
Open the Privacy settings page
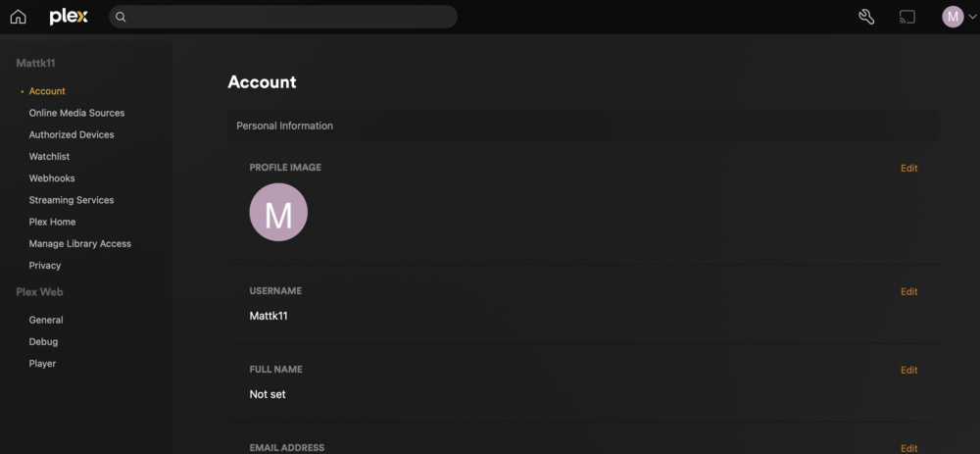tap(45, 266)
